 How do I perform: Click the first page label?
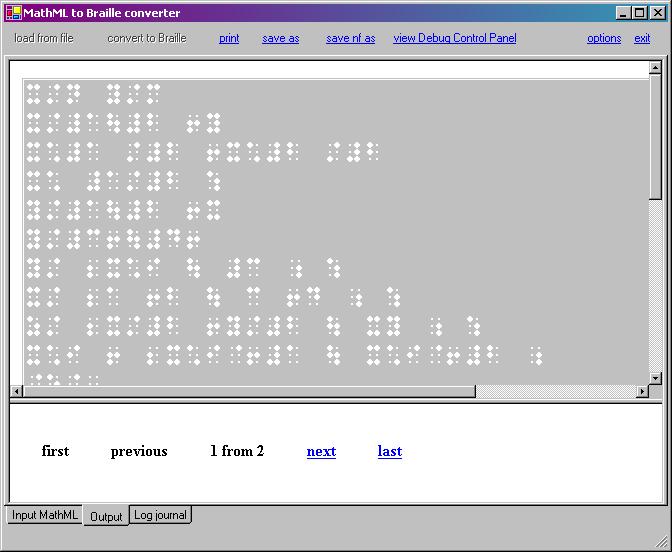[55, 451]
